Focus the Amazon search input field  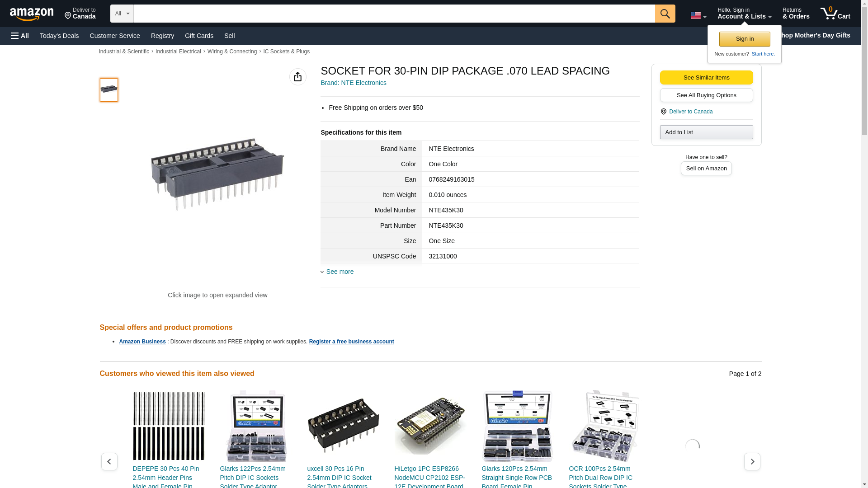coord(394,14)
